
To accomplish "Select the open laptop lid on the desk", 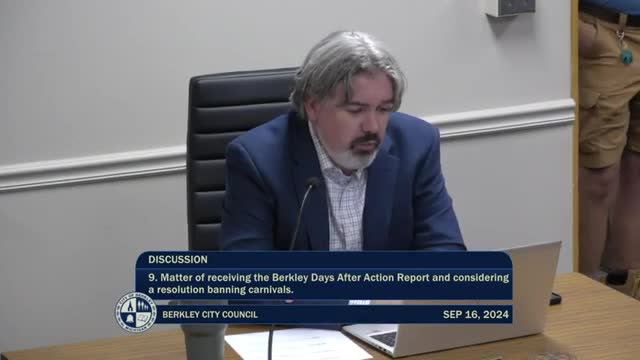I will 531,286.
